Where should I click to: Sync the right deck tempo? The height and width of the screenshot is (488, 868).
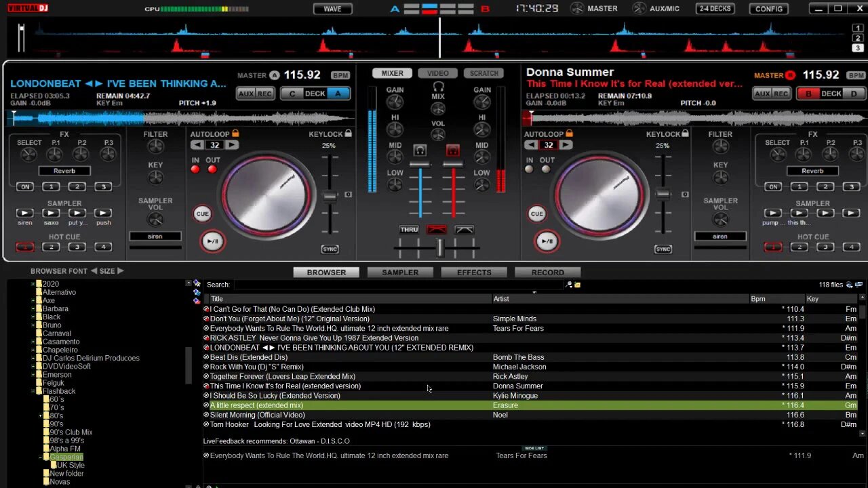[x=663, y=249]
